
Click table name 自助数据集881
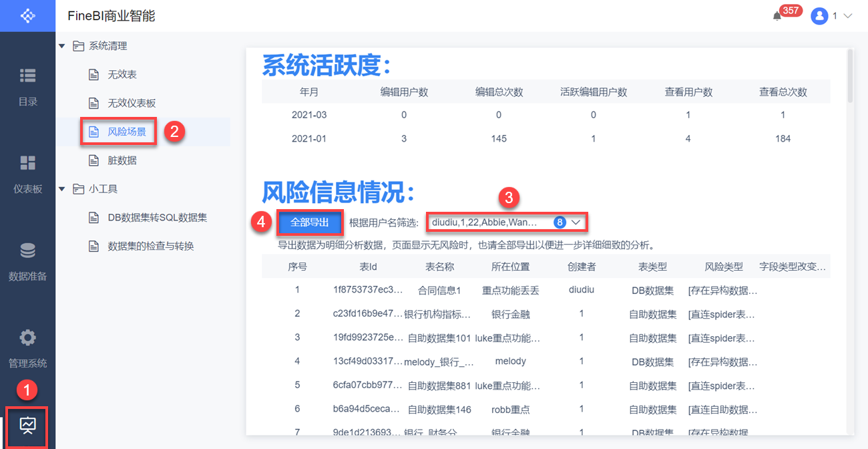[439, 386]
